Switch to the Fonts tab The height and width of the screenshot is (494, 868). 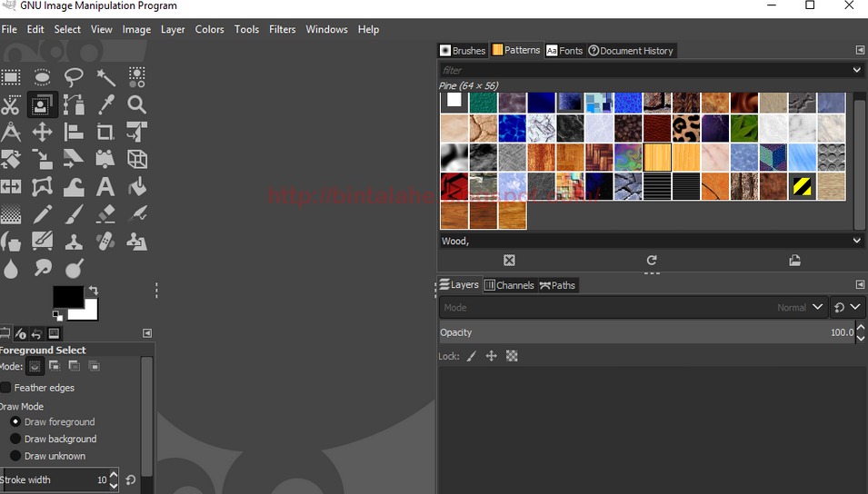(x=564, y=50)
